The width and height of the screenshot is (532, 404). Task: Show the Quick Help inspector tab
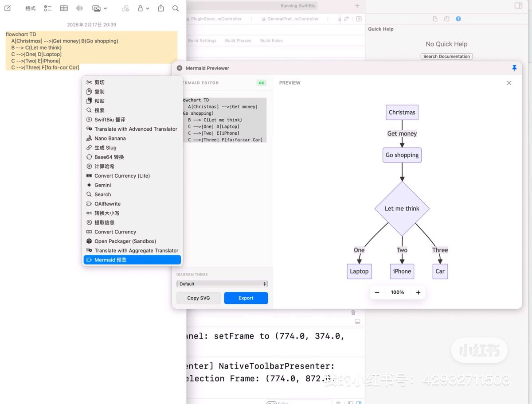(x=458, y=19)
